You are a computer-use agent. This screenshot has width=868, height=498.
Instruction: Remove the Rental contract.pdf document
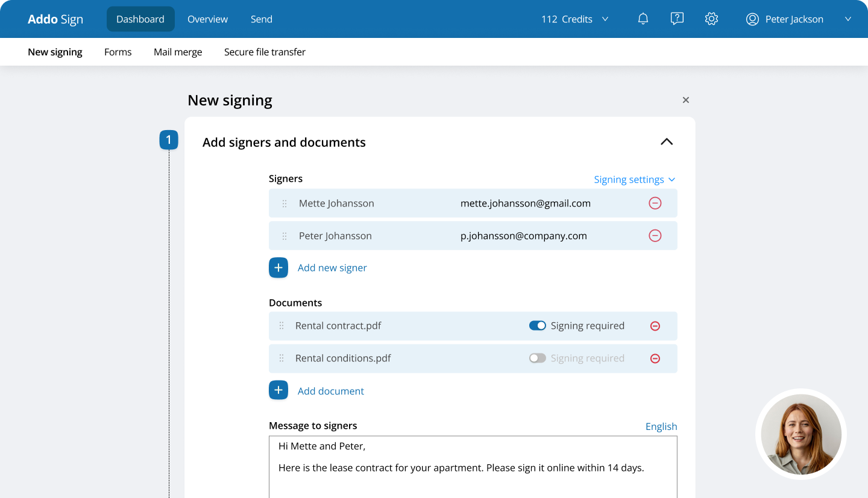point(655,326)
